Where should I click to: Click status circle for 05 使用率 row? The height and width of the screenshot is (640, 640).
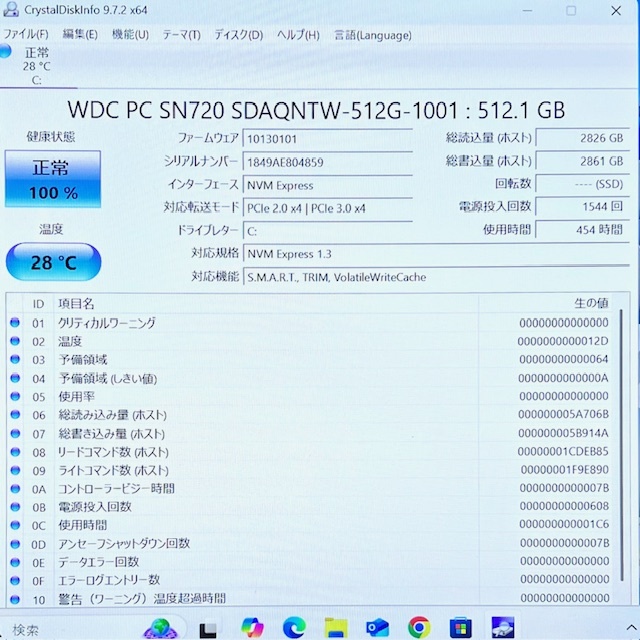pos(15,396)
